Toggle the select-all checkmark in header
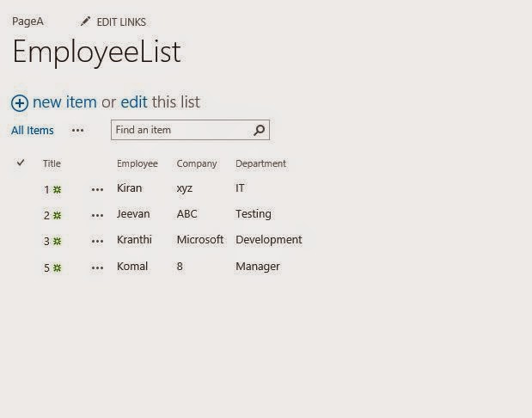532x418 pixels. click(21, 163)
